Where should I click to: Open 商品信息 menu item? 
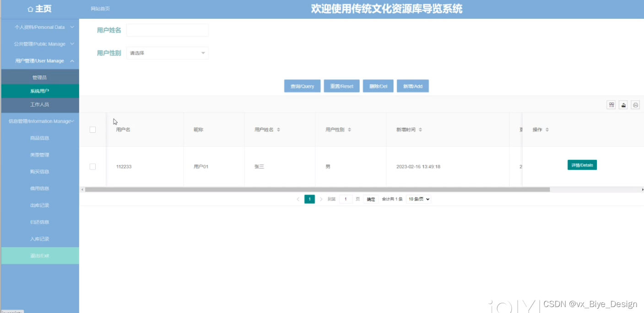(x=39, y=138)
